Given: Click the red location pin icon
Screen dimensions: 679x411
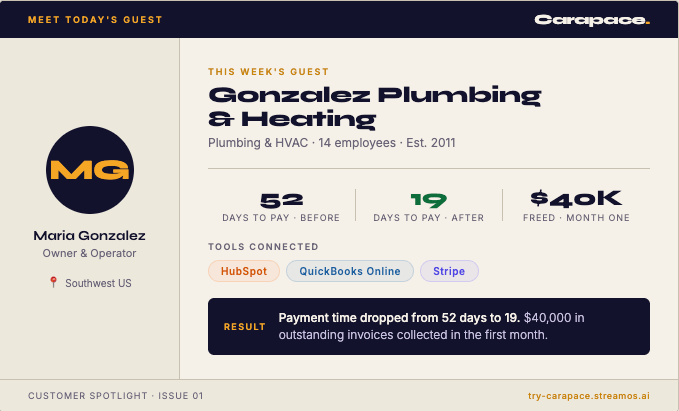Looking at the screenshot, I should point(53,282).
